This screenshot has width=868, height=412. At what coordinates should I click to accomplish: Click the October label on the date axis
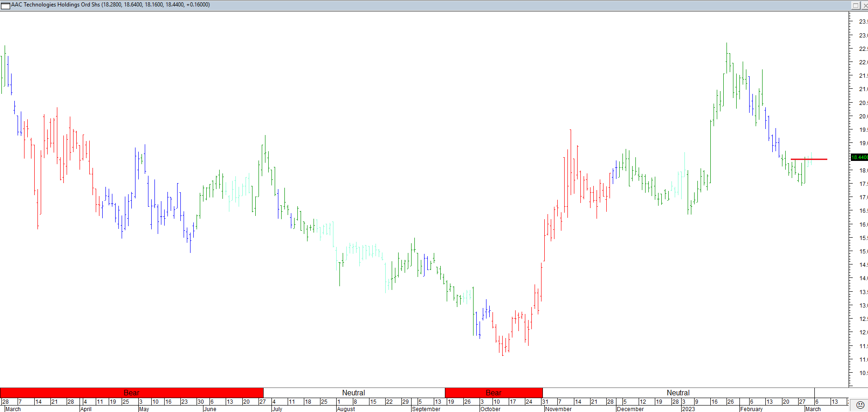point(490,409)
